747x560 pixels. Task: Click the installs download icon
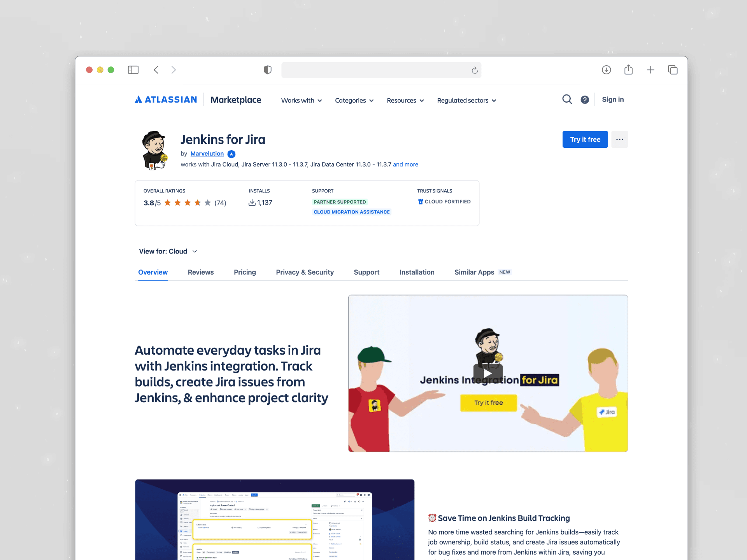click(x=252, y=203)
